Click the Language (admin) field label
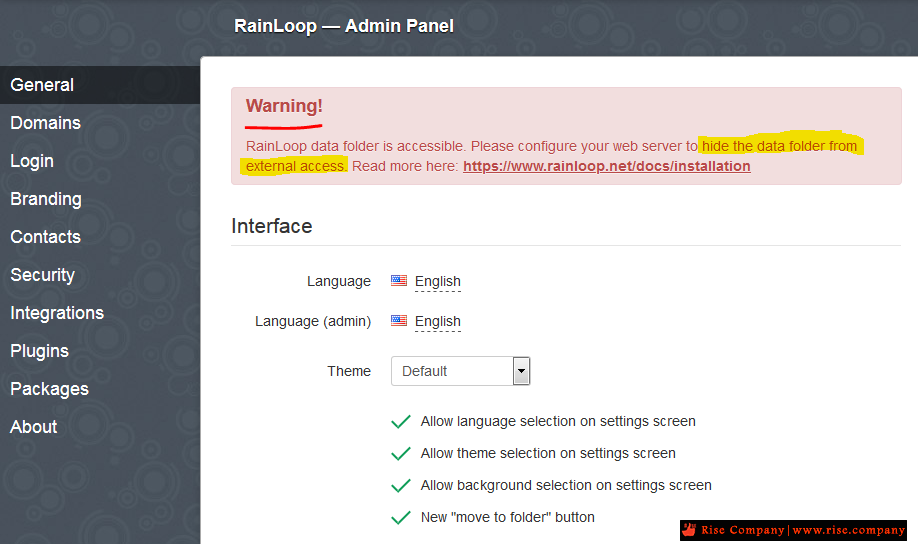Screen dimensions: 918x544 pyautogui.click(x=313, y=321)
